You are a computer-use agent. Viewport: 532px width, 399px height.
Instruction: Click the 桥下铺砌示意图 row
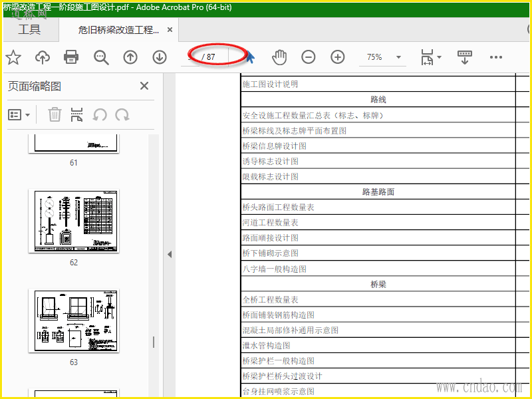(378, 253)
